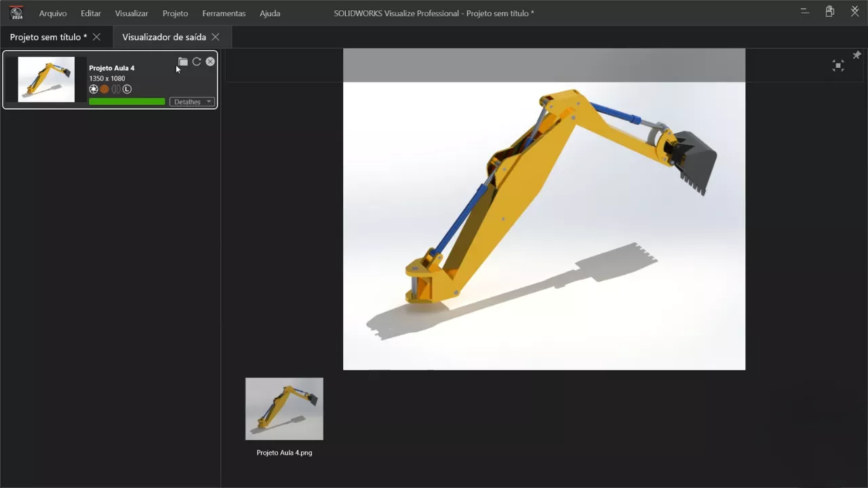Open the Arquivo menu
Viewport: 868px width, 488px height.
point(53,14)
